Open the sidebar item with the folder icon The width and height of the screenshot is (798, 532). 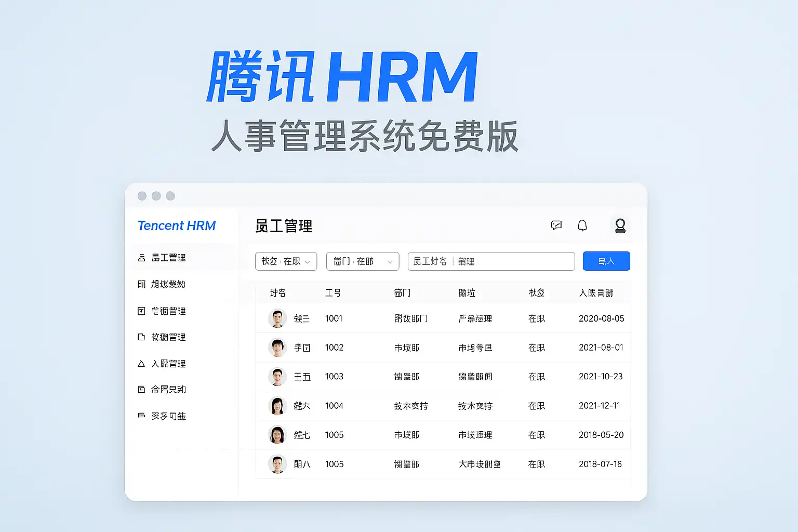pos(162,337)
